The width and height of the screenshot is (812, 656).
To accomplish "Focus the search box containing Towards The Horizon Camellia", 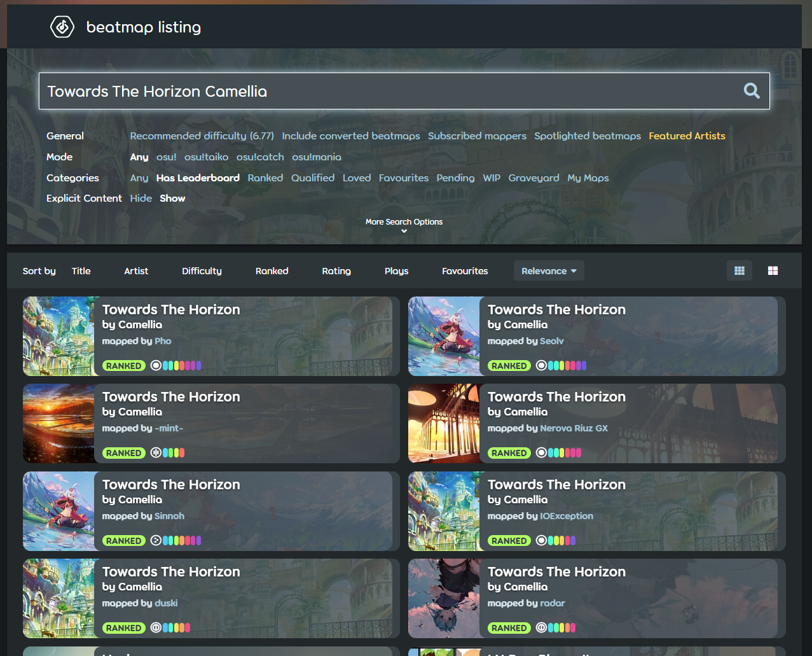I will 404,91.
